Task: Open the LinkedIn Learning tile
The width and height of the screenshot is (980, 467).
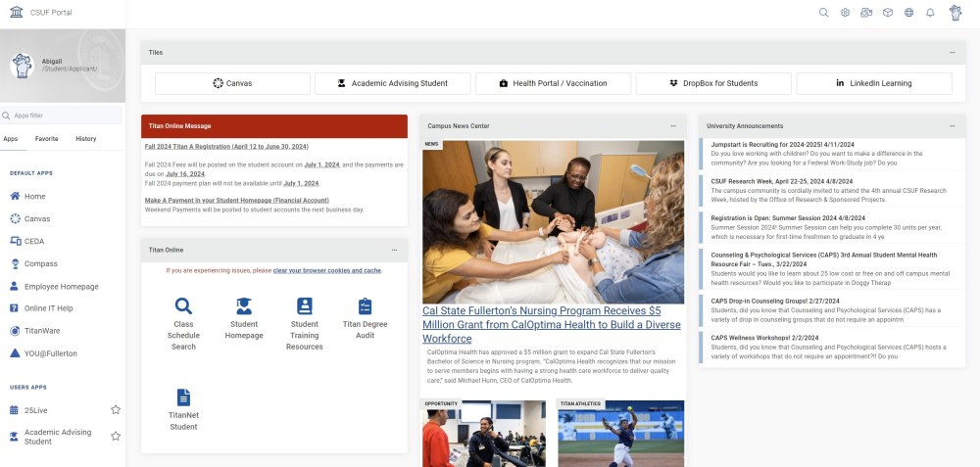Action: 874,83
